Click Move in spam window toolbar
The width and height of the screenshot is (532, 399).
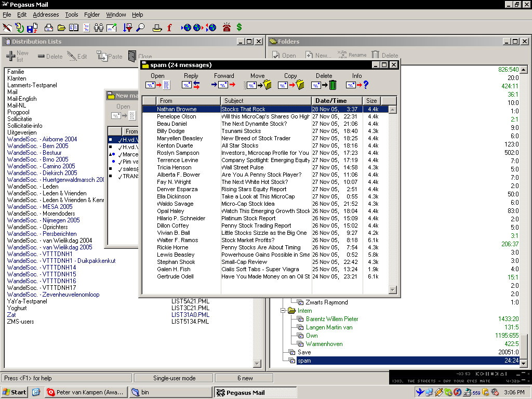coord(258,81)
